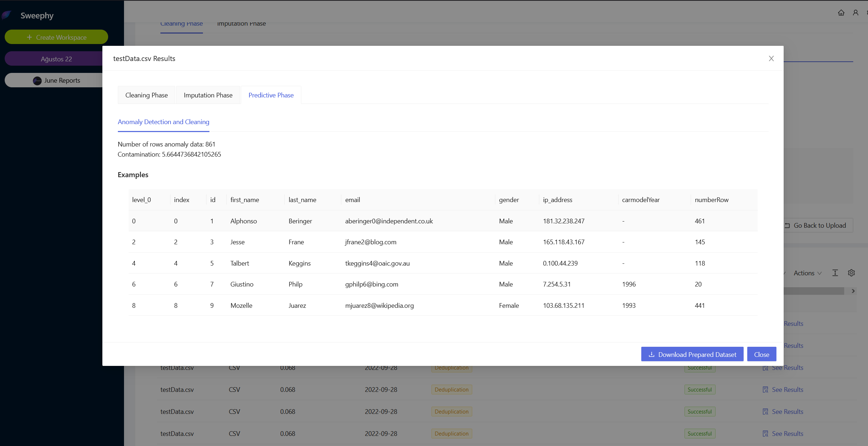Click the Go Back to Upload icon
Image resolution: width=868 pixels, height=446 pixels.
[787, 226]
